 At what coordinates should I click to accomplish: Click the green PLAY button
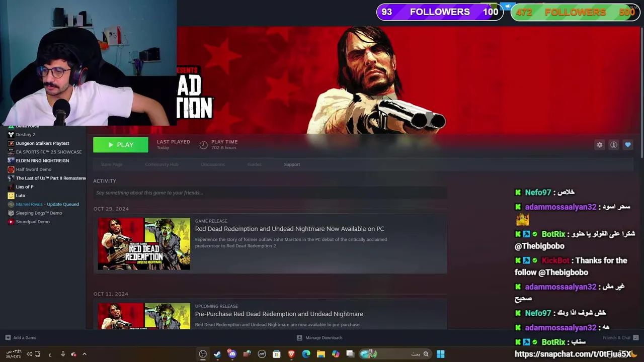click(x=121, y=145)
